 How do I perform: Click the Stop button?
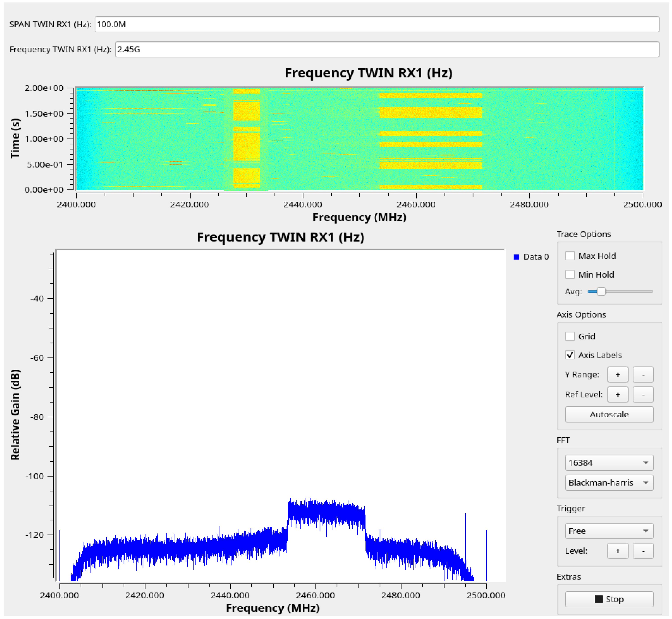point(609,599)
